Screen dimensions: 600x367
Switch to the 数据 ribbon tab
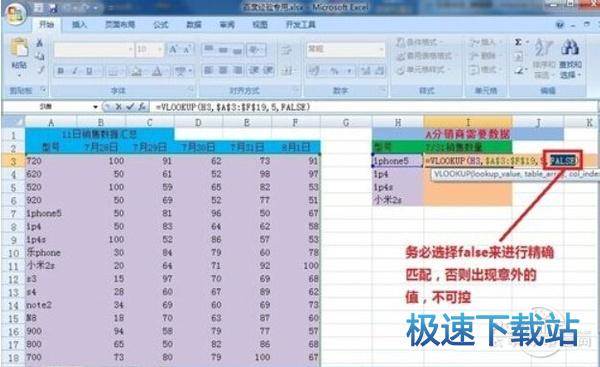194,25
